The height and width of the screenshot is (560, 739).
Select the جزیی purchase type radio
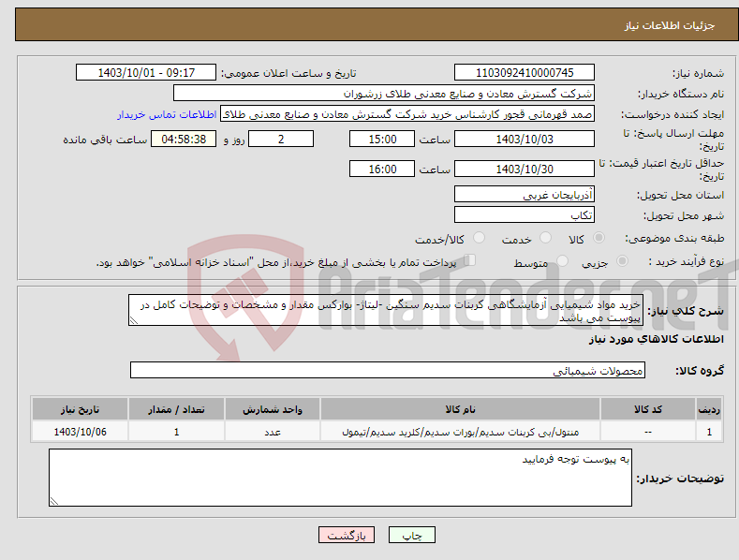pos(622,261)
